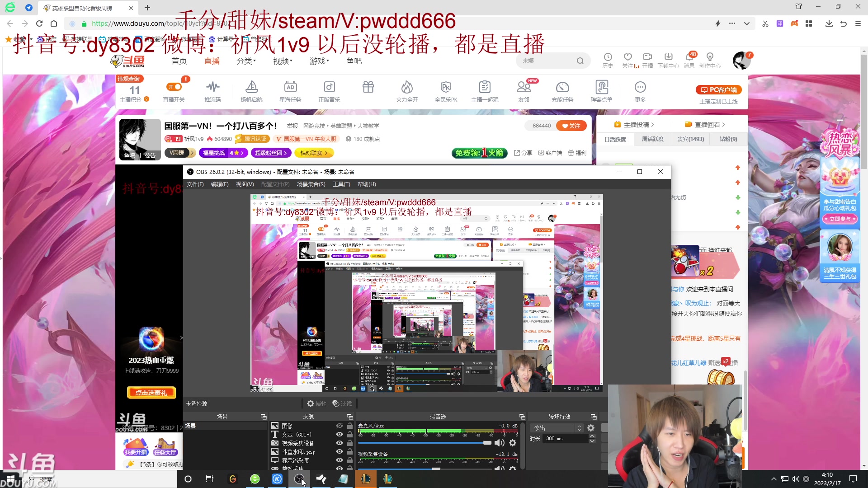Switch to the 贵宾(1493) tab
The image size is (868, 488).
pos(690,139)
